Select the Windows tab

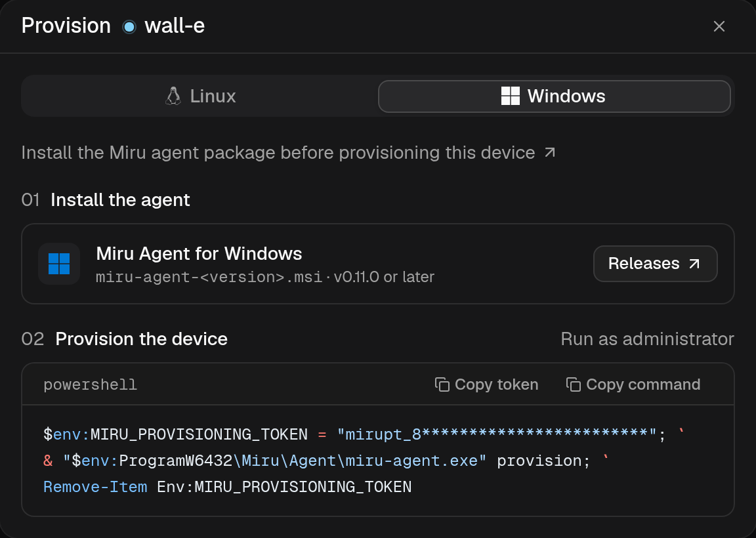554,96
